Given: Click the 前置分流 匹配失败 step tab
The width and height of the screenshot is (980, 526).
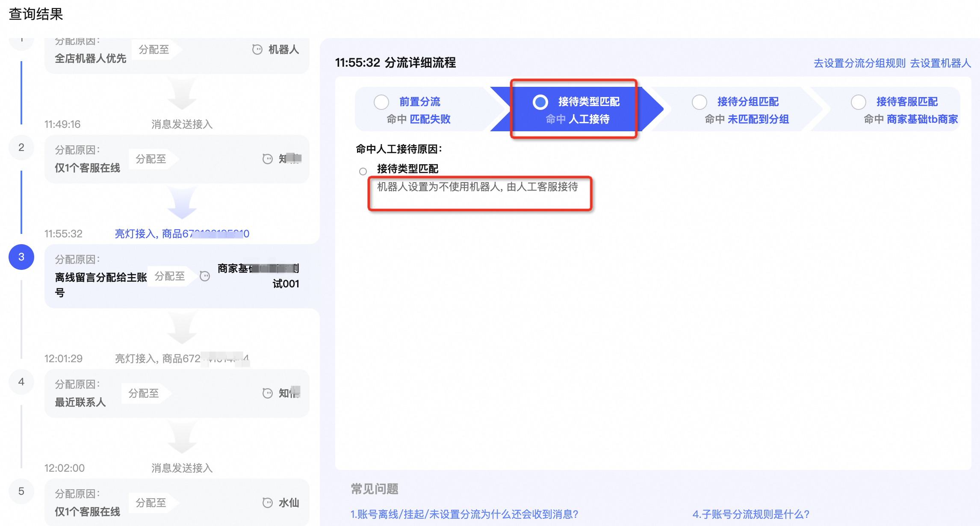Looking at the screenshot, I should coord(428,109).
